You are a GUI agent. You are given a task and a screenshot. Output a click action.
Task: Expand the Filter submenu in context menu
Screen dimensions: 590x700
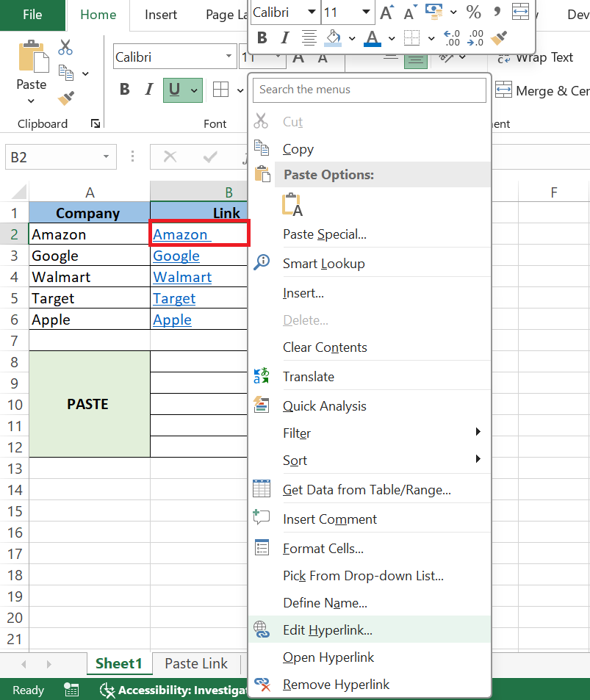pos(478,432)
